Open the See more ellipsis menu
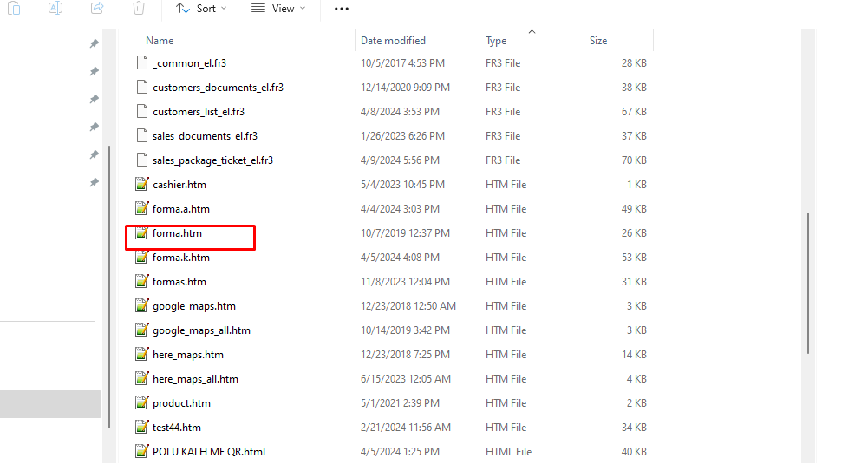This screenshot has height=471, width=868. coord(342,9)
